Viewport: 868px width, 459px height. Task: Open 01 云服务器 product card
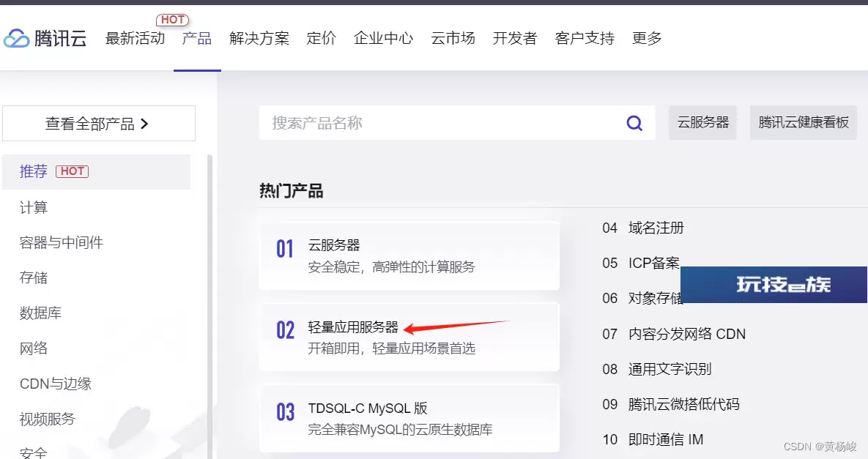pos(409,255)
